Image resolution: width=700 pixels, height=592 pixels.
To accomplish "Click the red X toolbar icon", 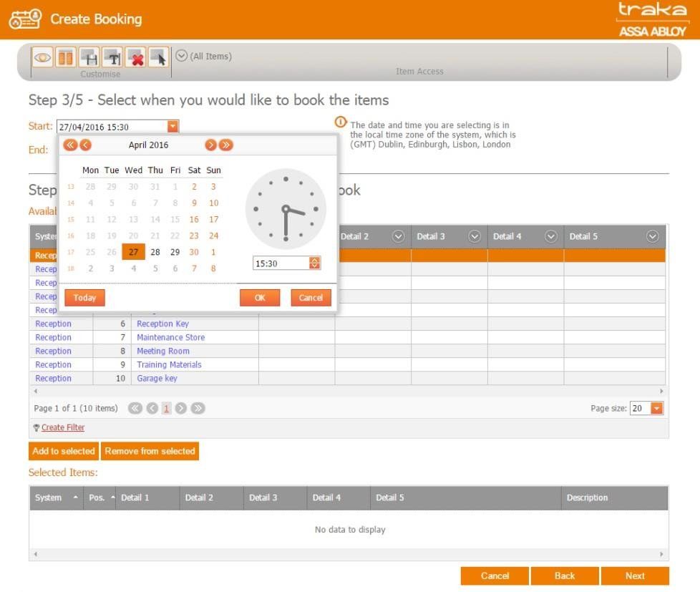I will pos(135,57).
